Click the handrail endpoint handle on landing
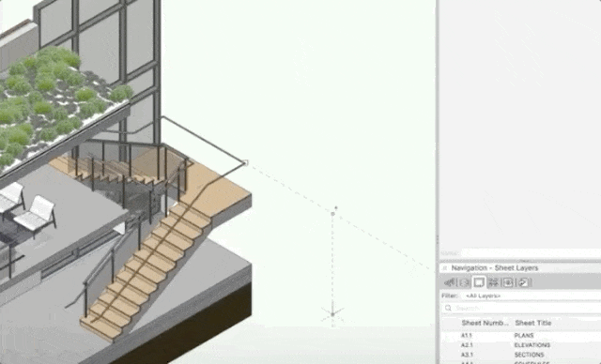 pos(245,163)
